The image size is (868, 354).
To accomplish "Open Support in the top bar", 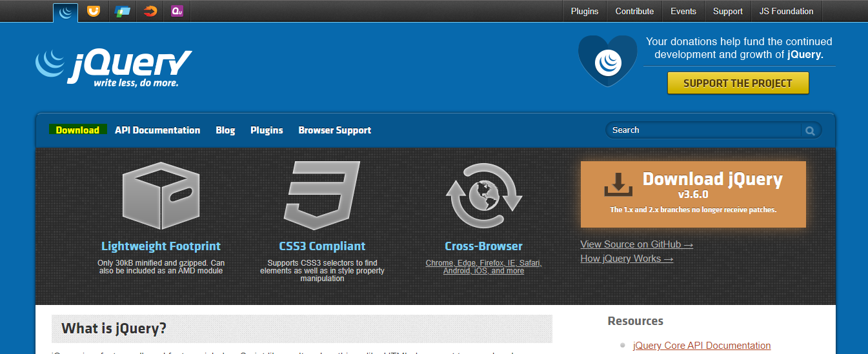I will 728,11.
